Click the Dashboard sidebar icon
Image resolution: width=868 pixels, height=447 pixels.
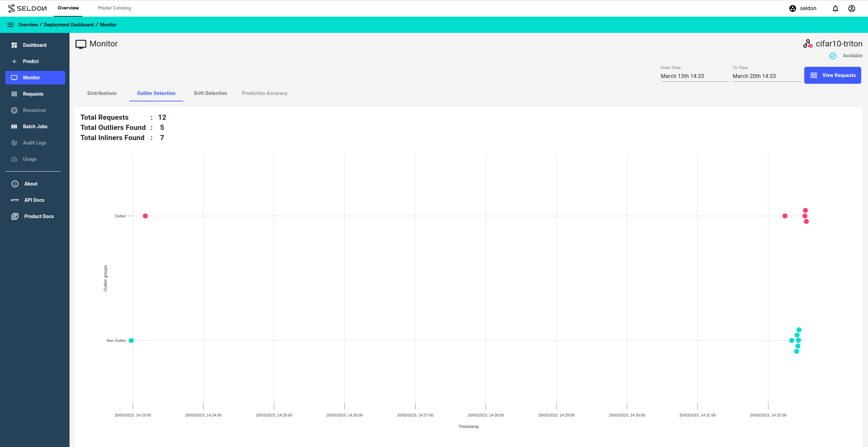[14, 45]
